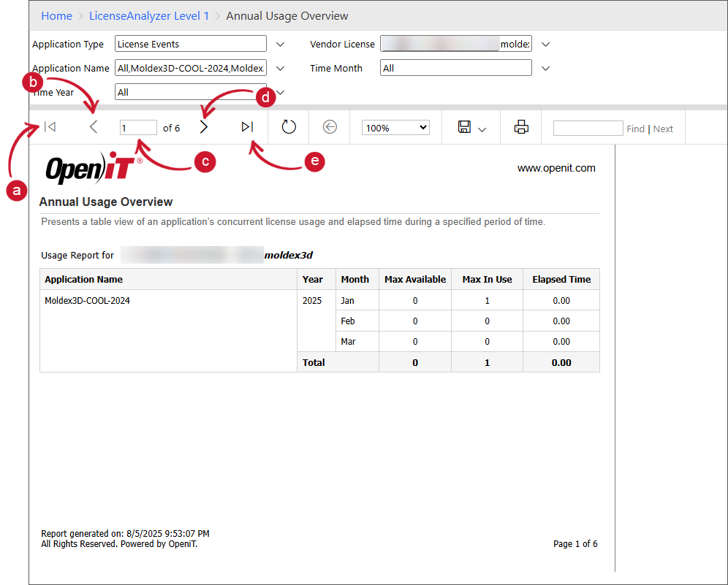Jump to the last report page
Viewport: 728px width, 585px height.
[246, 126]
